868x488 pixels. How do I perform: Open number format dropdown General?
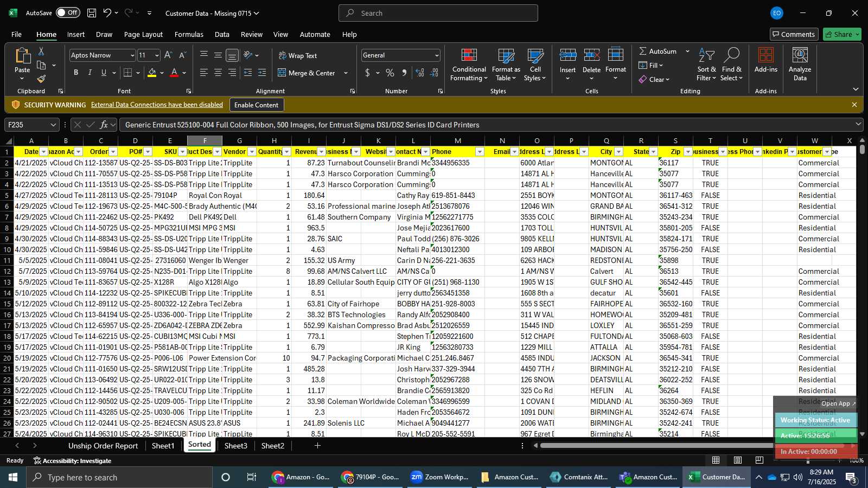point(437,55)
